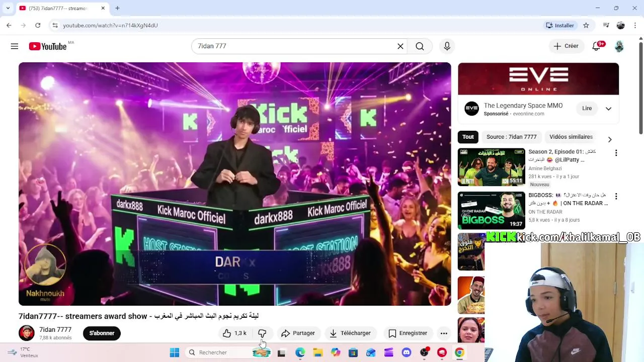
Task: Open The Legendary Space MMO ad title
Action: (x=523, y=106)
